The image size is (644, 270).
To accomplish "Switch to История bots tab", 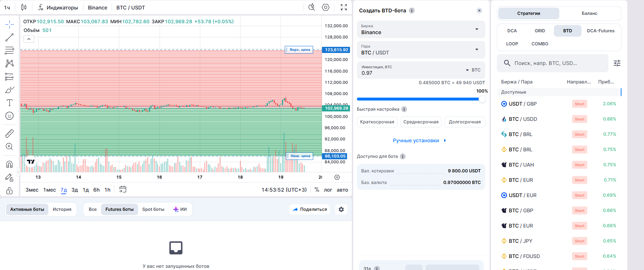I will 62,209.
